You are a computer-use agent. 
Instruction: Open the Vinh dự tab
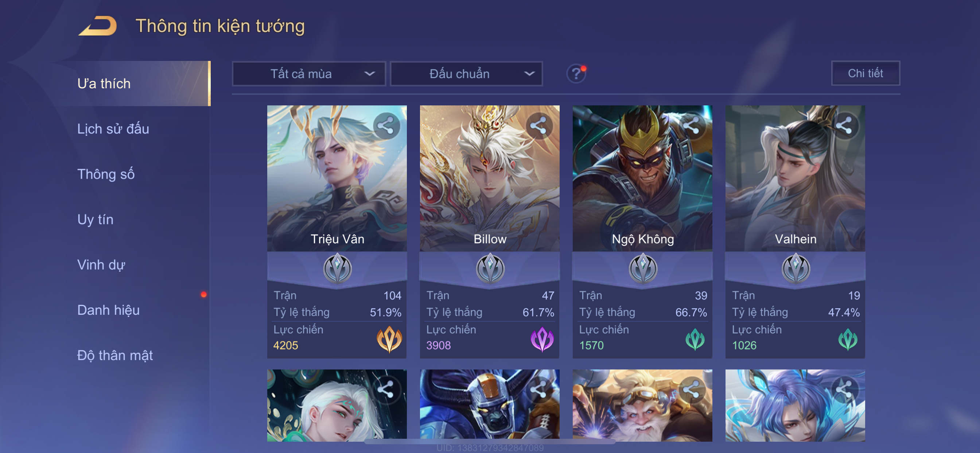tap(101, 264)
